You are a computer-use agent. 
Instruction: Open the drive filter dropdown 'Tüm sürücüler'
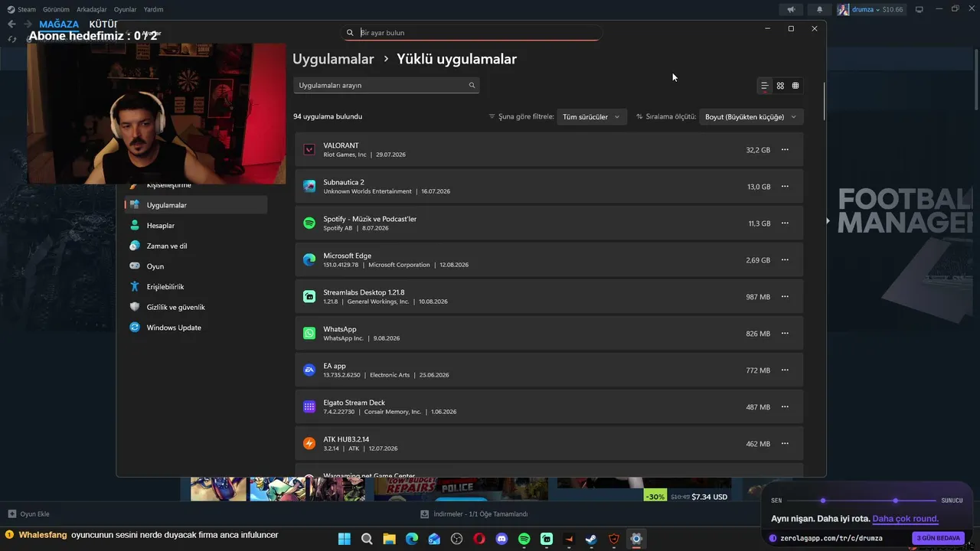[591, 117]
